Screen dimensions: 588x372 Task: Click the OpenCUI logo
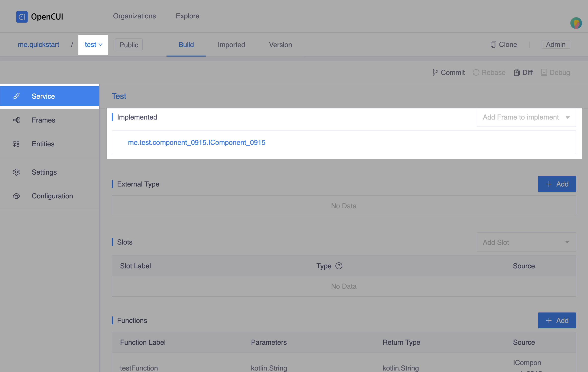22,16
